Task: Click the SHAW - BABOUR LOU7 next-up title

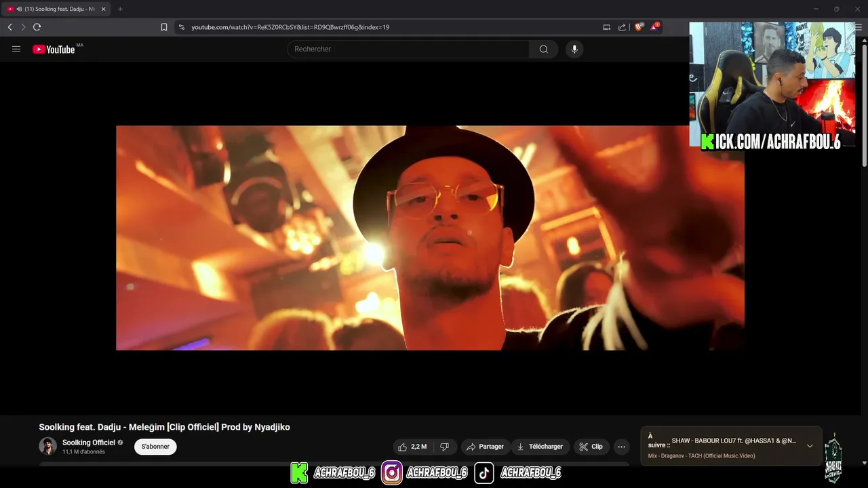Action: coord(734,441)
